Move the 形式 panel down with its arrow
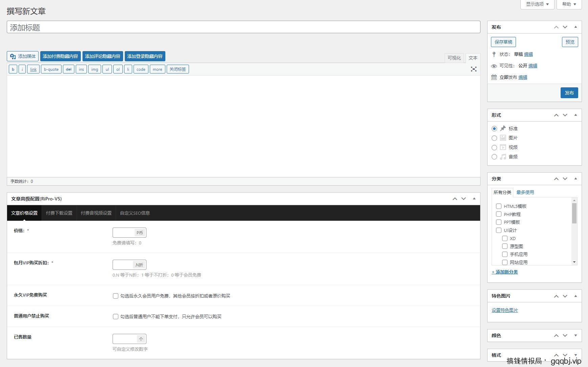The height and width of the screenshot is (367, 588). 565,115
